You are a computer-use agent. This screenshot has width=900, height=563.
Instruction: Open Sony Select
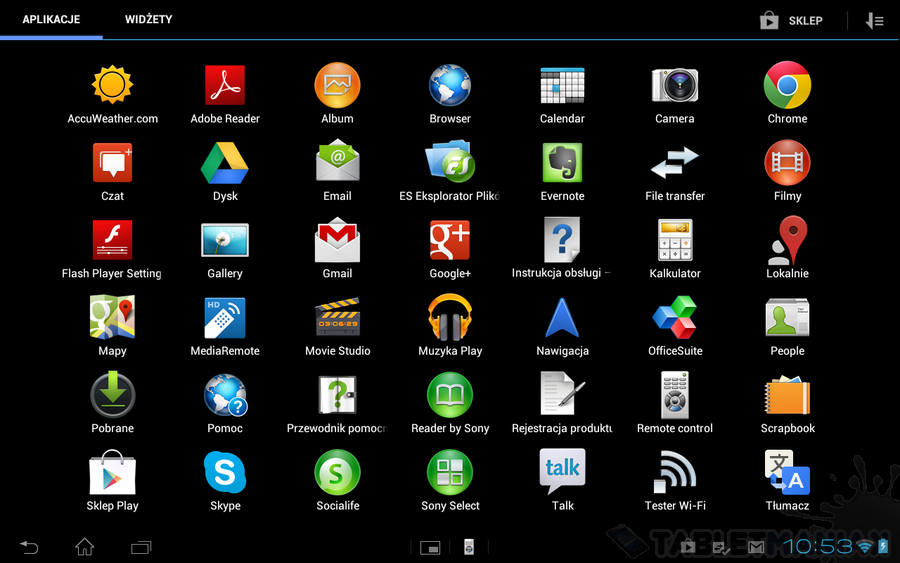pyautogui.click(x=450, y=472)
